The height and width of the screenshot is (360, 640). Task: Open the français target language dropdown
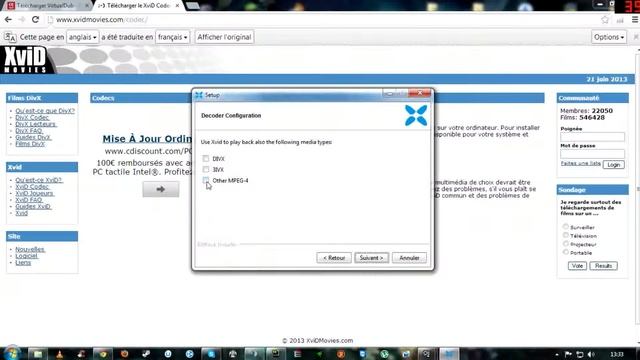coord(173,37)
